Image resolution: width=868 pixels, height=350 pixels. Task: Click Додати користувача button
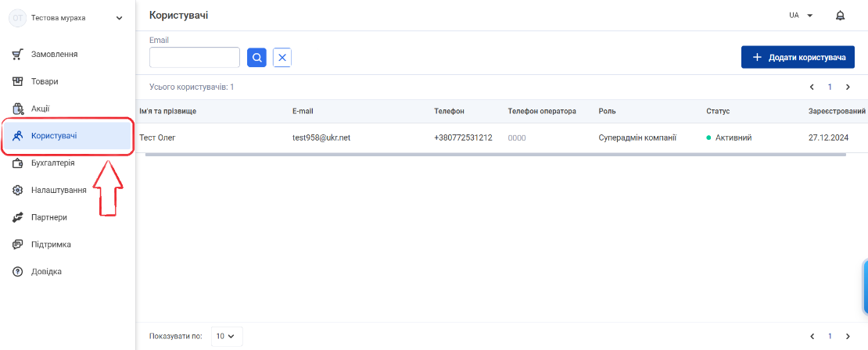click(798, 58)
